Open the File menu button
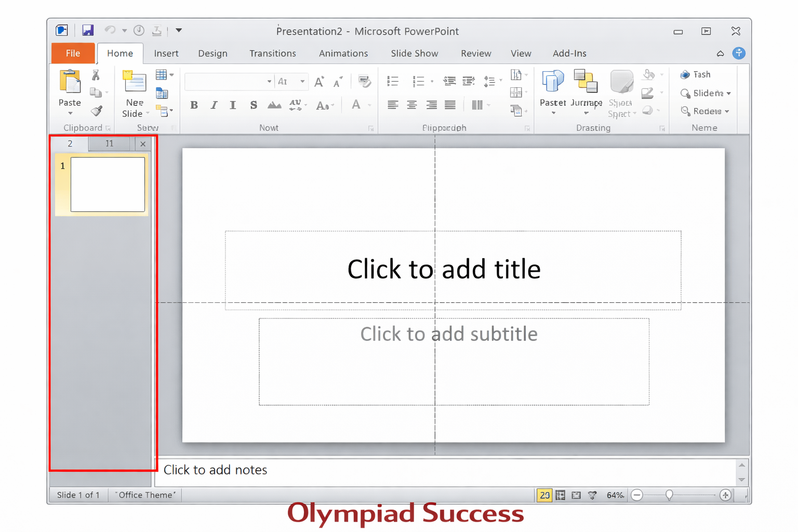 pos(73,54)
